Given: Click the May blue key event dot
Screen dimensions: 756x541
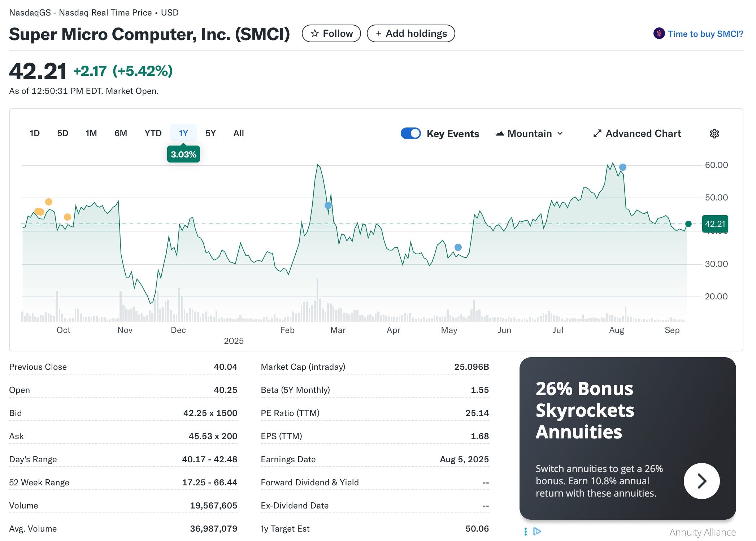Looking at the screenshot, I should click(458, 247).
